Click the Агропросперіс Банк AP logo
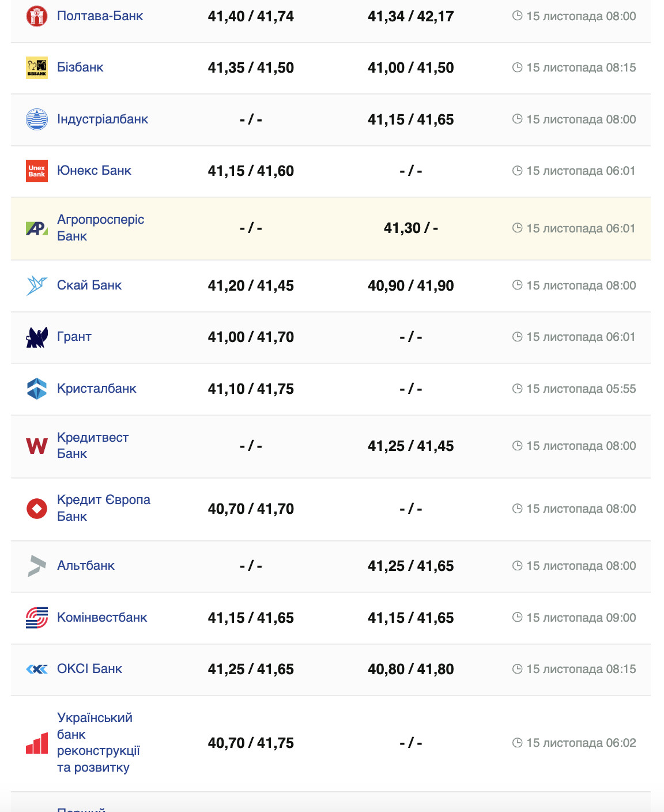This screenshot has width=664, height=812. pos(37,228)
